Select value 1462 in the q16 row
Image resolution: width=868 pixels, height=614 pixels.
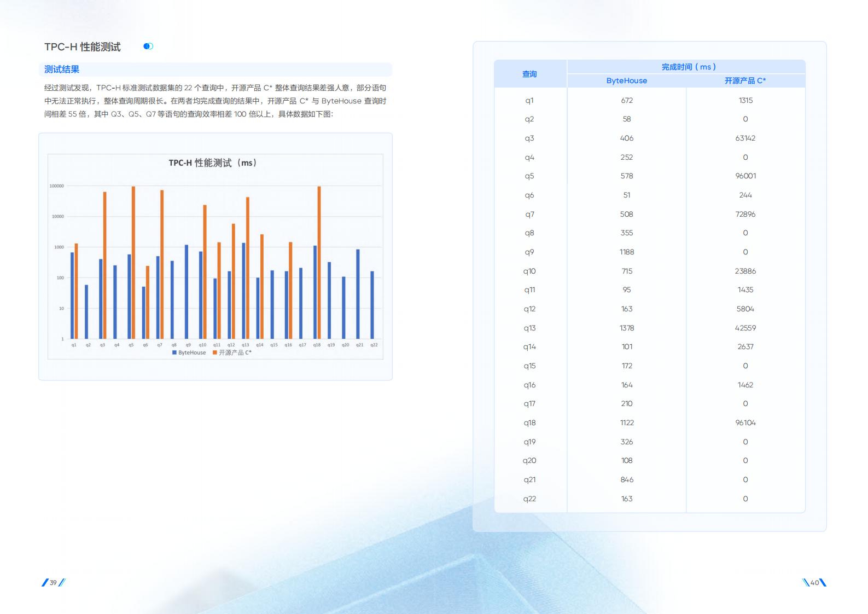[x=745, y=385]
